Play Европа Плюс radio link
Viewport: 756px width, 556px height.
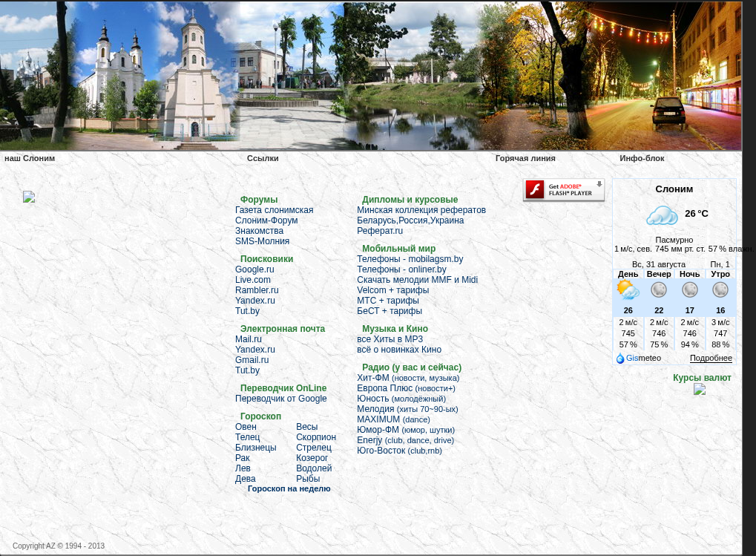[406, 388]
